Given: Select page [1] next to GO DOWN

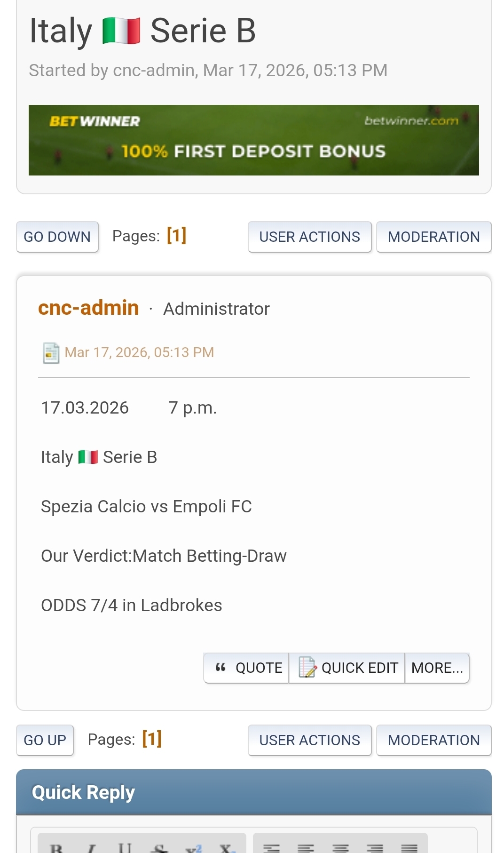Looking at the screenshot, I should coord(177,235).
